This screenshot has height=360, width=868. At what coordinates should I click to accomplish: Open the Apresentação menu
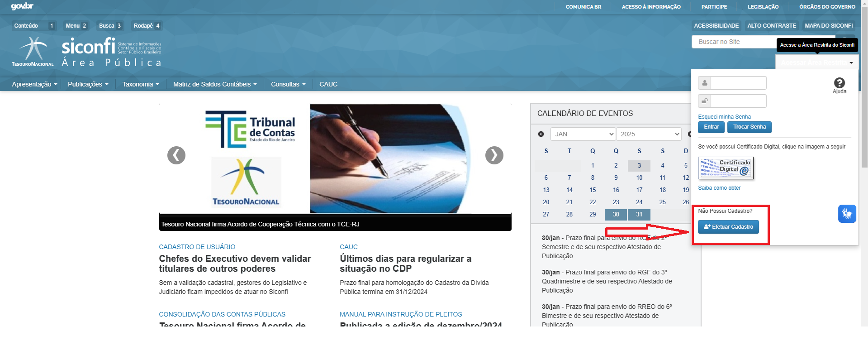click(34, 84)
